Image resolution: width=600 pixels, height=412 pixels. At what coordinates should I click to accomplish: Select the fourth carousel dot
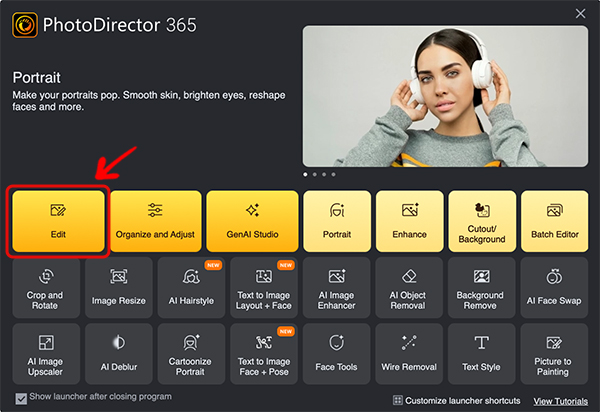tap(333, 174)
